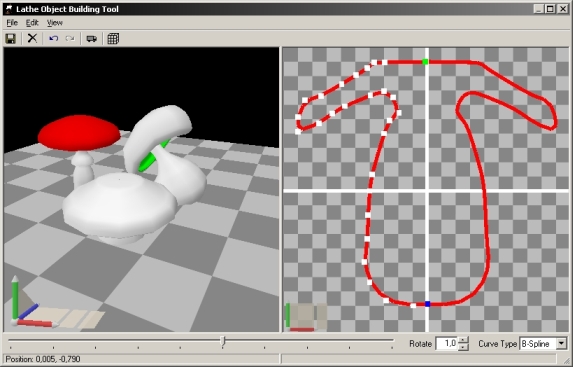This screenshot has width=573, height=367.
Task: Toggle the grid icon in toolbar
Action: (x=113, y=38)
